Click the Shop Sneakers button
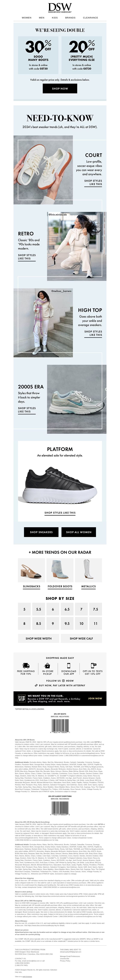Viewport: 120px width, 980px height. [x=41, y=532]
